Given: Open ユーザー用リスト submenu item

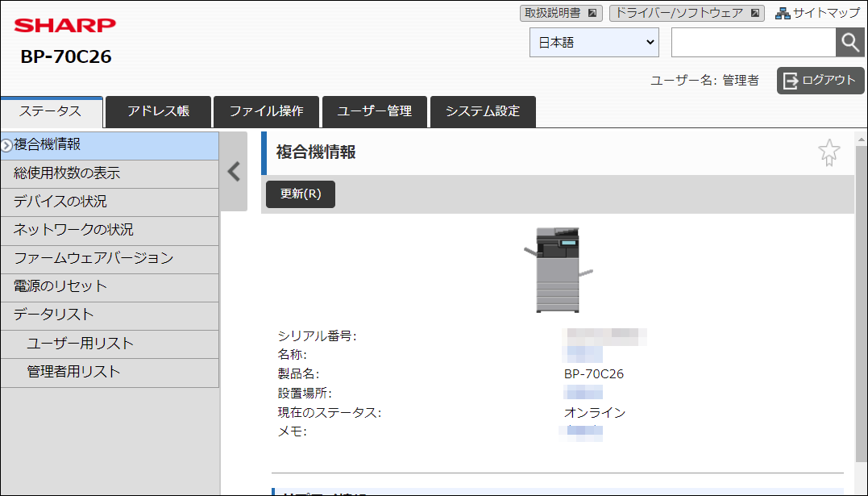Looking at the screenshot, I should point(110,344).
